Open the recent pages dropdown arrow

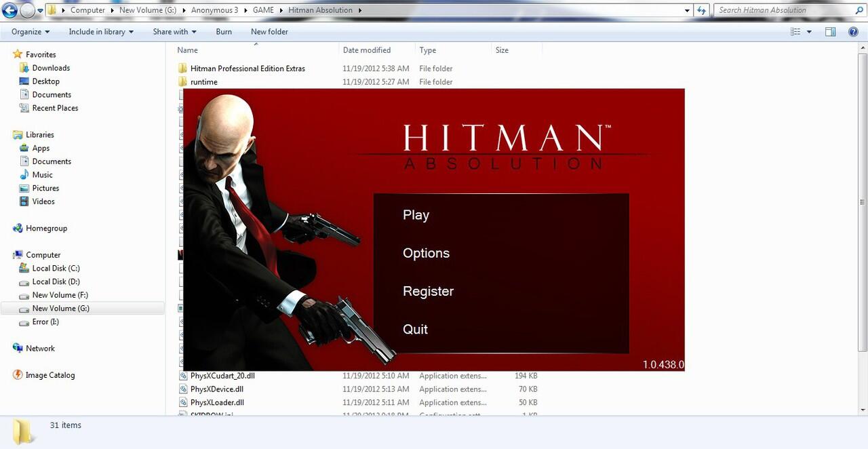pyautogui.click(x=40, y=11)
